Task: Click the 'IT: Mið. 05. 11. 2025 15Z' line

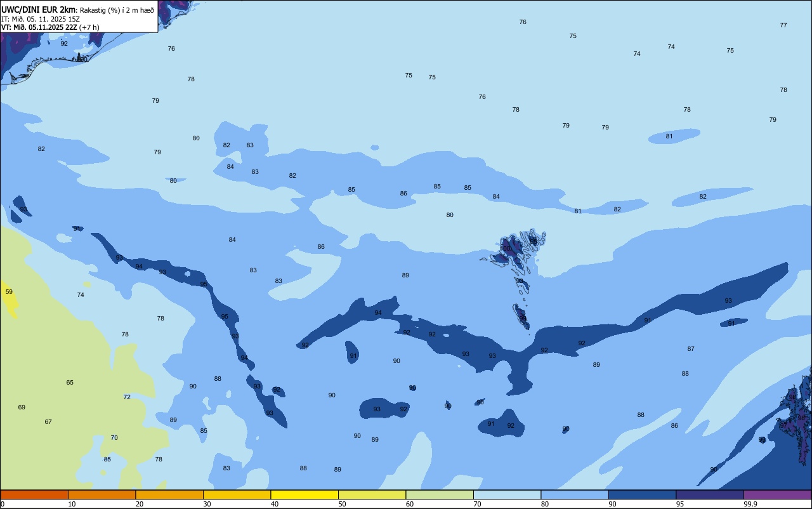Action: coord(40,19)
